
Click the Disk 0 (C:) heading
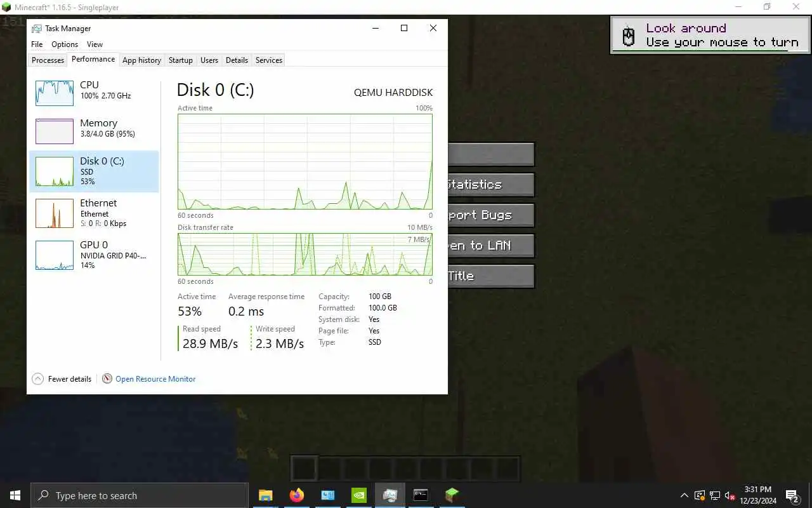pos(215,90)
